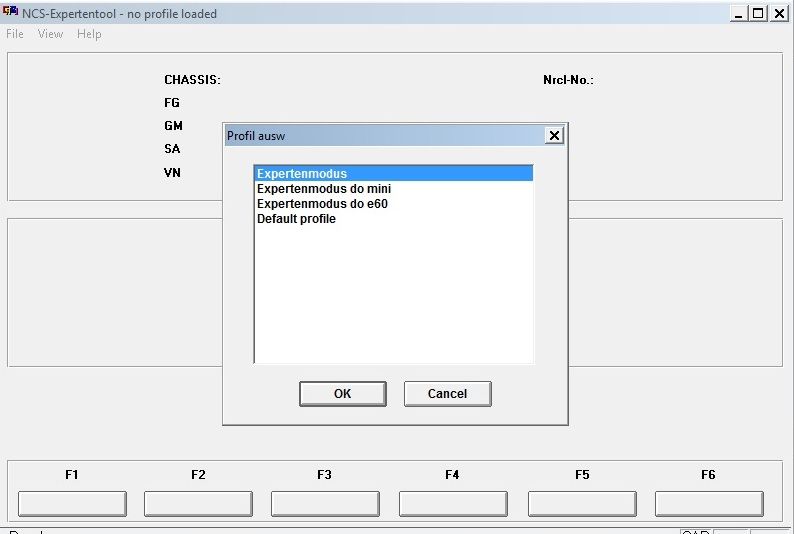Click the GM label
794x534 pixels.
pyautogui.click(x=173, y=126)
